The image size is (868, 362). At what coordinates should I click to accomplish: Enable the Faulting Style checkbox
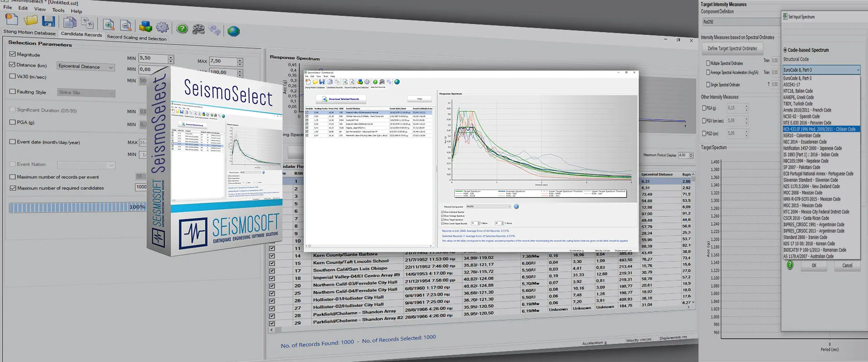(13, 91)
